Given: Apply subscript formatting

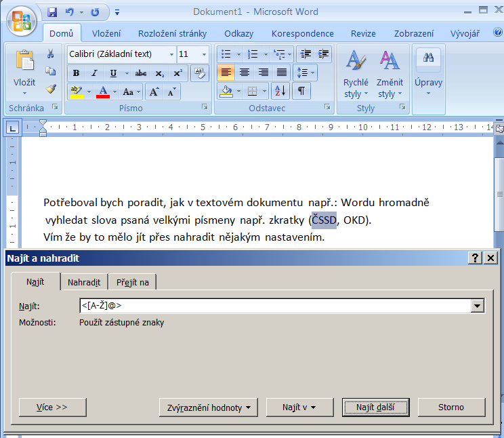Looking at the screenshot, I should click(159, 73).
